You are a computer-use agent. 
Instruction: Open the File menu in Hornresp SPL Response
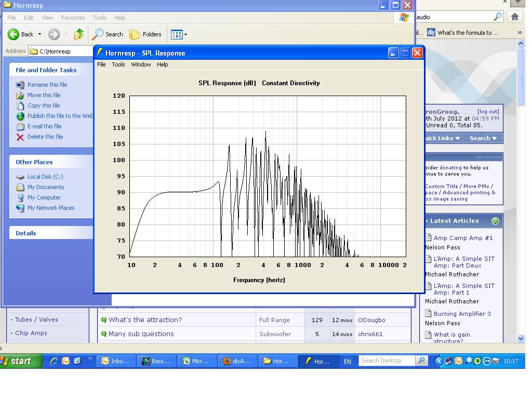101,64
